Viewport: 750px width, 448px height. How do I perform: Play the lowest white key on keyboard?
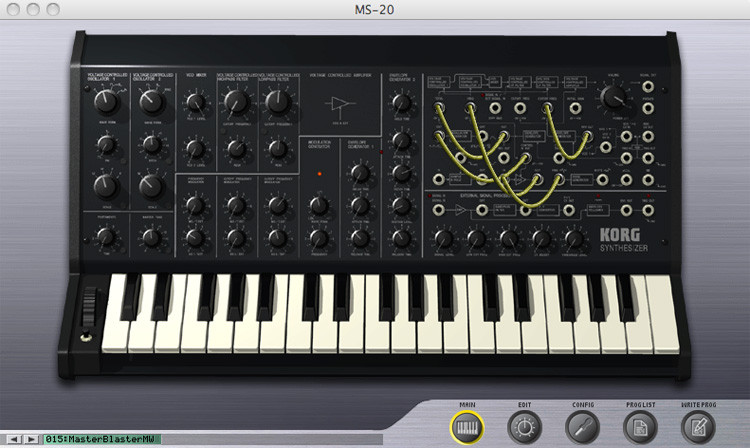point(117,313)
